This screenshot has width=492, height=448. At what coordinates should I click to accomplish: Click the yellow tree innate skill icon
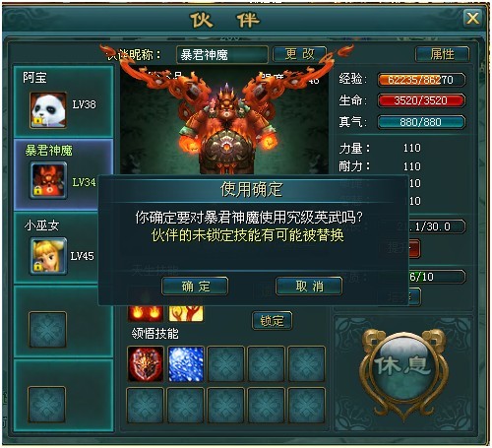186,313
